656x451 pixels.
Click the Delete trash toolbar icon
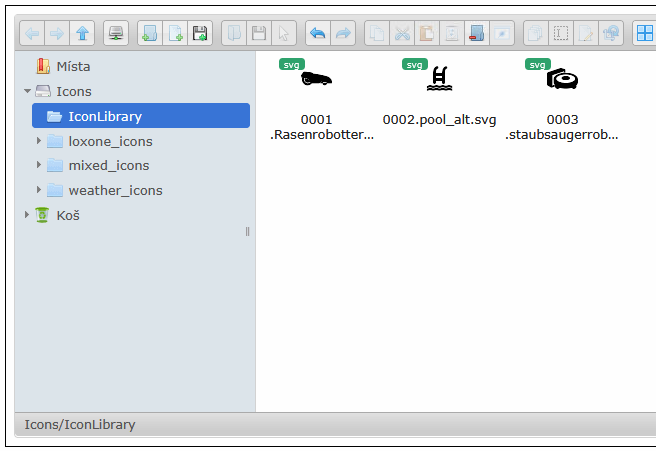pos(452,33)
